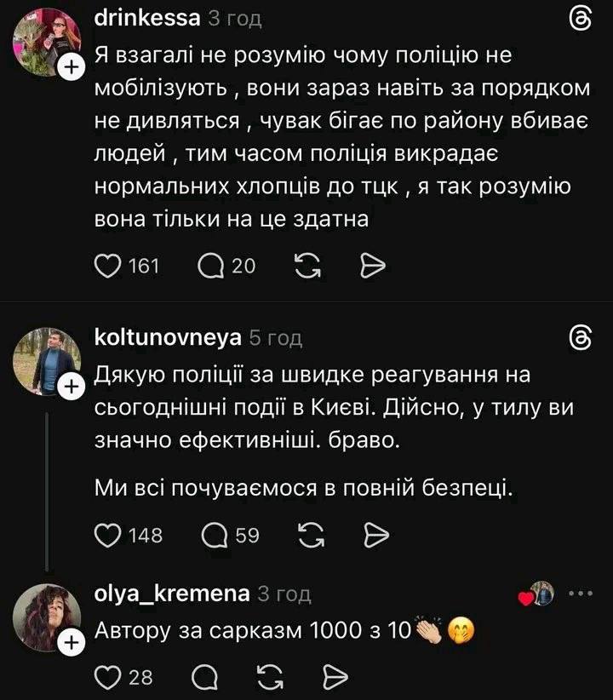Open the koltunovneya profile username
The height and width of the screenshot is (700, 613).
click(166, 338)
